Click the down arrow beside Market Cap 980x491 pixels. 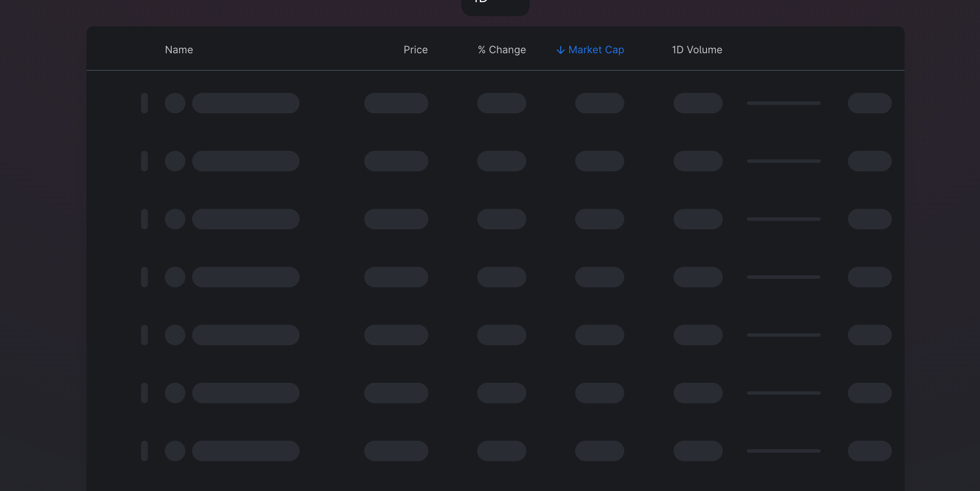(559, 50)
